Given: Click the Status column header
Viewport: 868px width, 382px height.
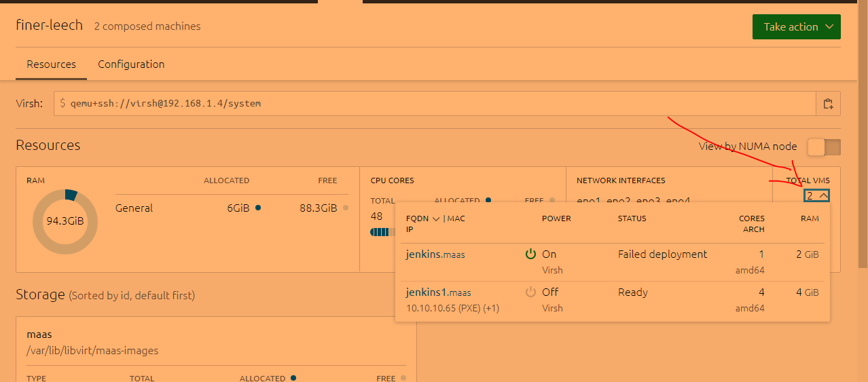Looking at the screenshot, I should pos(632,218).
